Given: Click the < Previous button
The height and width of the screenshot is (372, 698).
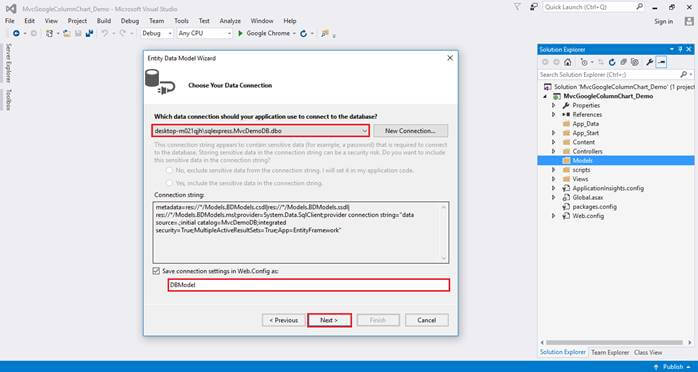Looking at the screenshot, I should 284,320.
